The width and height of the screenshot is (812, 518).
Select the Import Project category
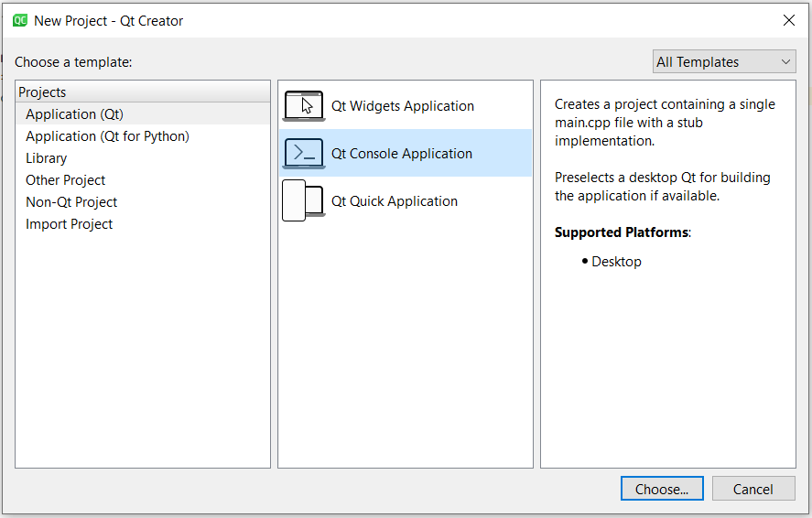click(x=69, y=224)
